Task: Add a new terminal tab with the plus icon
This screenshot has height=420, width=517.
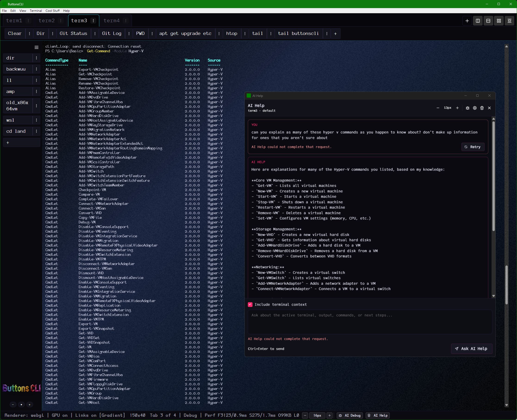Action: [x=467, y=21]
